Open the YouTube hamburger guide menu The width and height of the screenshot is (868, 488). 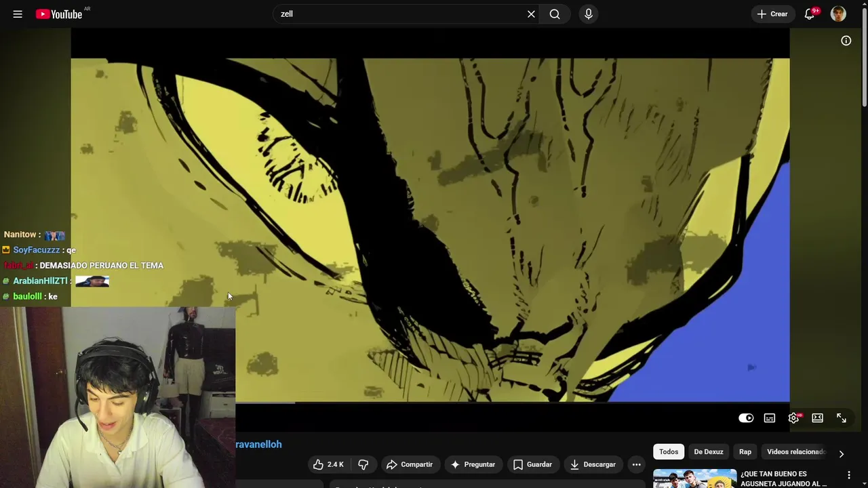[18, 14]
